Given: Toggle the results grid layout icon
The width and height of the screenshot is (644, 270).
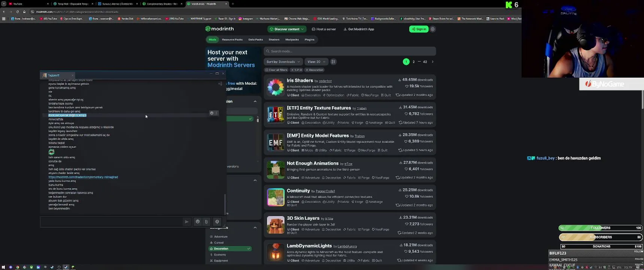Looking at the screenshot, I should [333, 61].
